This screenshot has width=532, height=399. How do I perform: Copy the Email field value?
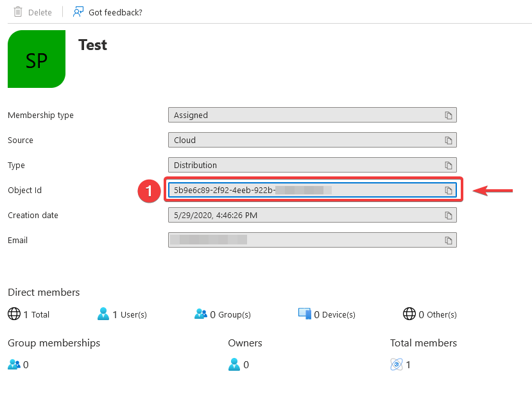pos(449,241)
